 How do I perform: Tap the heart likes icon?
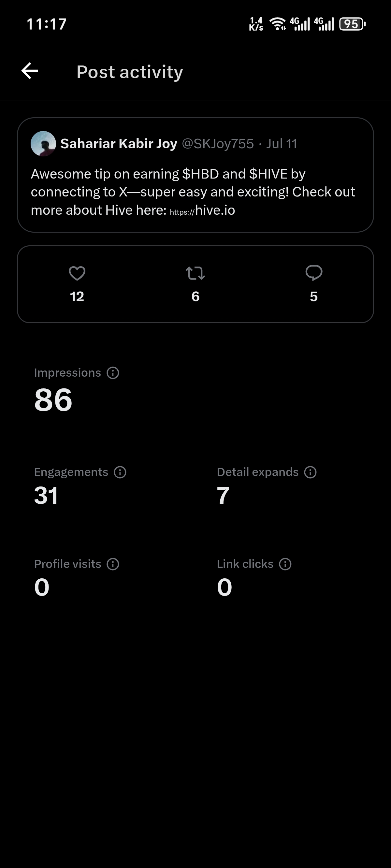click(x=77, y=273)
